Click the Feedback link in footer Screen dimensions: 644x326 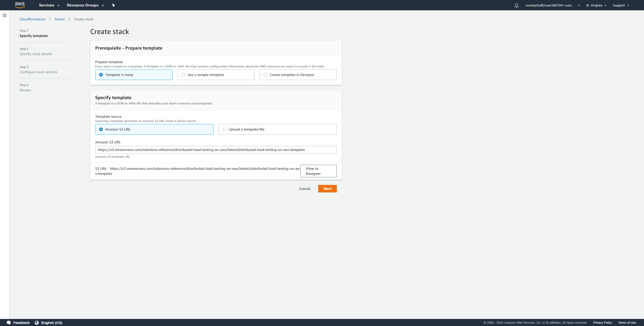pos(21,323)
